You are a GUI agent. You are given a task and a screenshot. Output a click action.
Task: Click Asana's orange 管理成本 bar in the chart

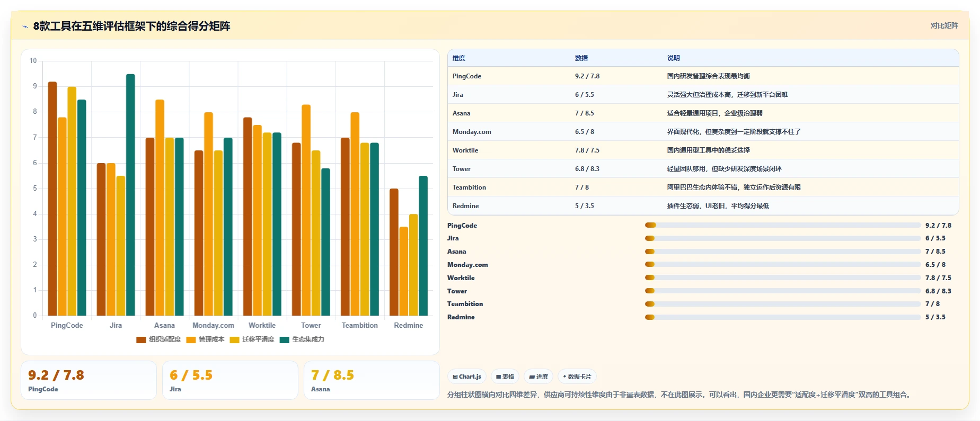[160, 208]
